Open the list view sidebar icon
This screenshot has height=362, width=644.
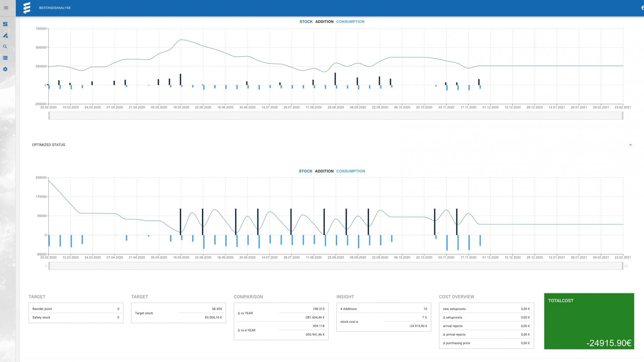point(5,58)
